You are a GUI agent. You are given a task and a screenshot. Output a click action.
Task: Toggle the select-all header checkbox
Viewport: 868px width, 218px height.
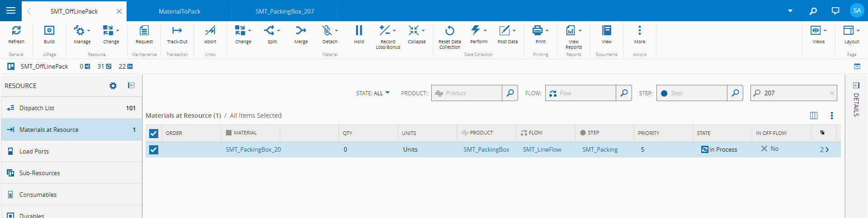tap(154, 134)
